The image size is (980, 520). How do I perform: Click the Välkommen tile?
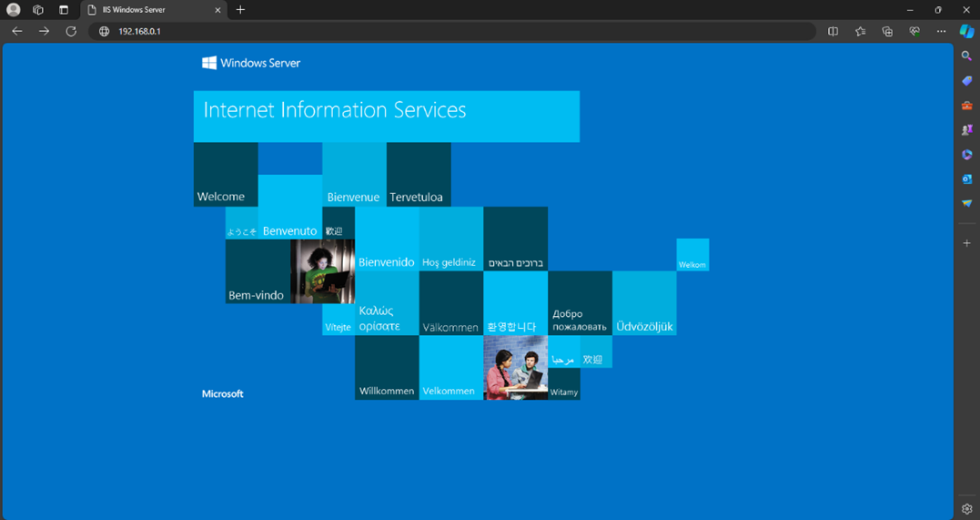(451, 303)
